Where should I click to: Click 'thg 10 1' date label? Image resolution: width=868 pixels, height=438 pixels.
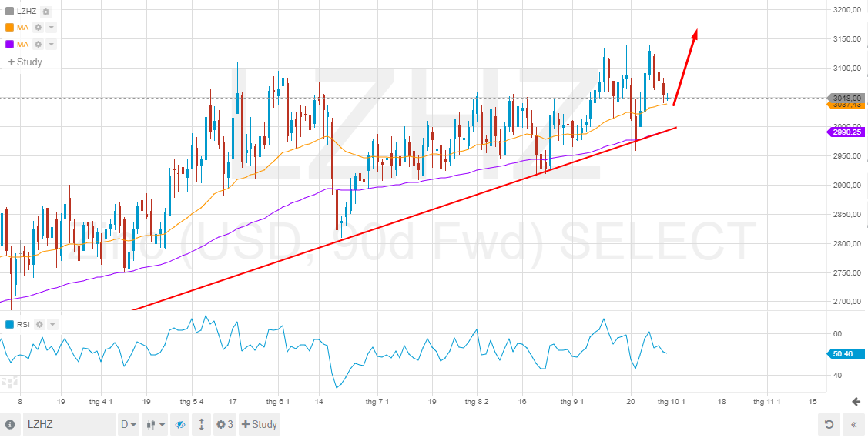pos(671,402)
